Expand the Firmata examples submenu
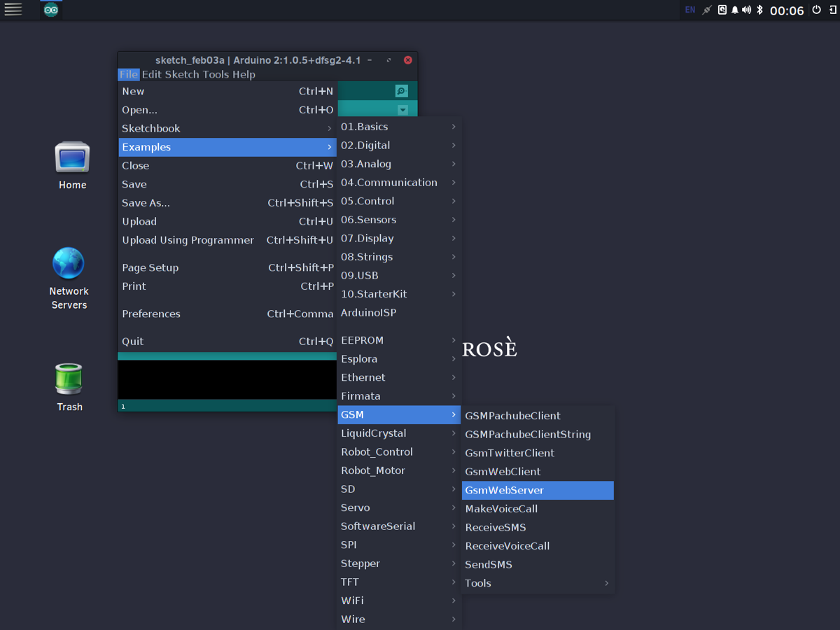Image resolution: width=840 pixels, height=630 pixels. click(399, 395)
